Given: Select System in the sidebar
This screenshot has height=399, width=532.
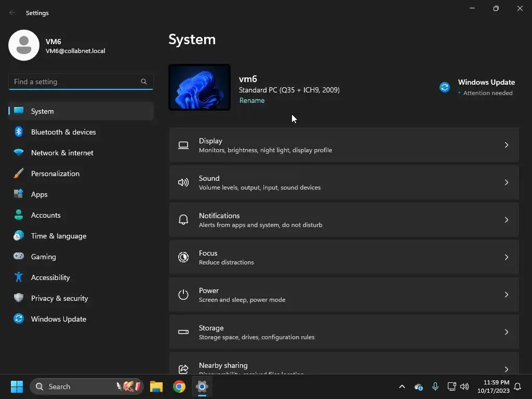Looking at the screenshot, I should tap(81, 111).
